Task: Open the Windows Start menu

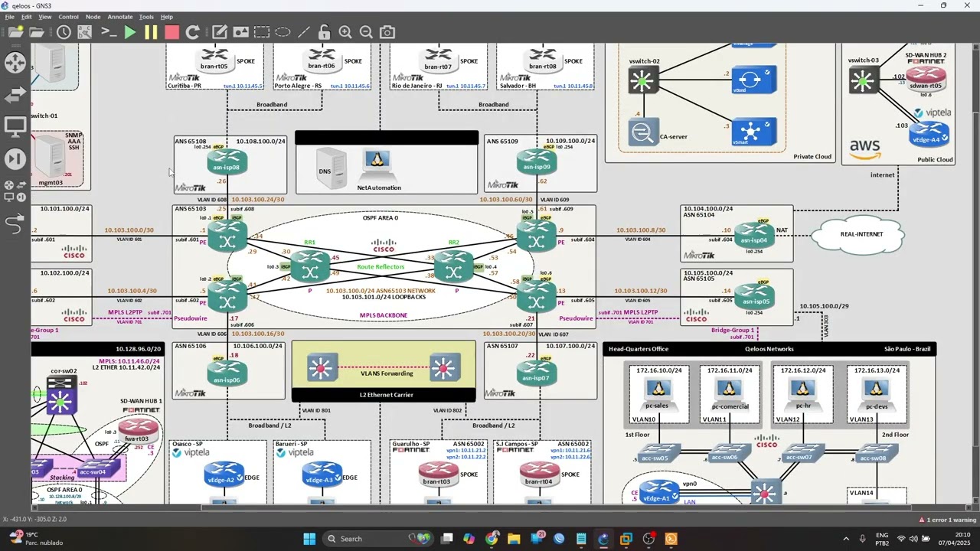Action: [x=309, y=539]
